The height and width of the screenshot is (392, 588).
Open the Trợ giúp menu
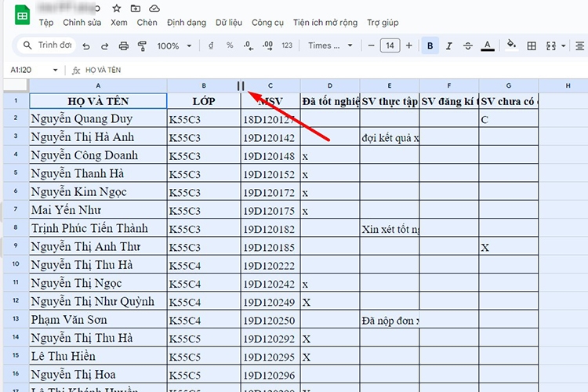[x=383, y=23]
